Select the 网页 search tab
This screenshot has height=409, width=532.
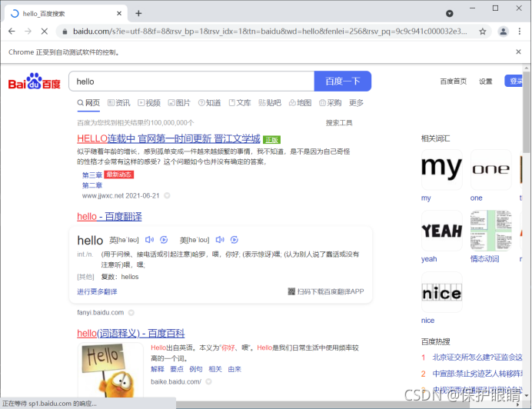pos(88,102)
